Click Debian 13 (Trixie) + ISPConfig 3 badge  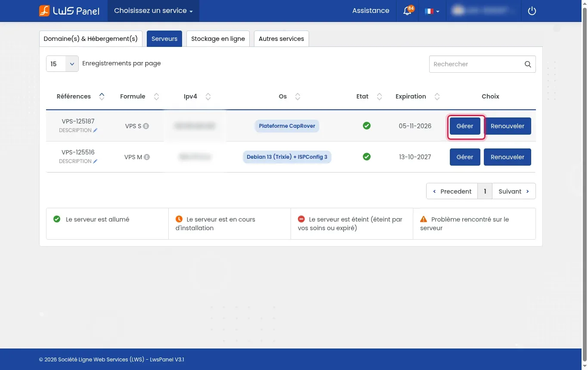pyautogui.click(x=287, y=157)
